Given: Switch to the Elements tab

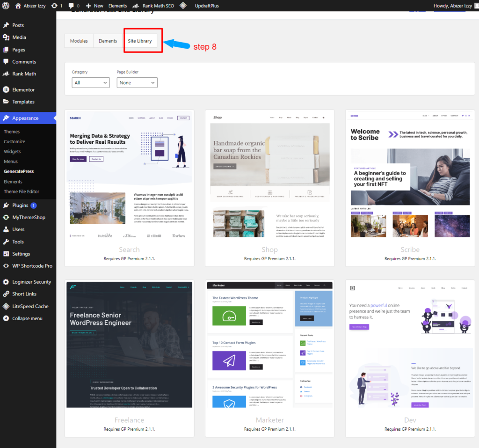Looking at the screenshot, I should tap(108, 41).
